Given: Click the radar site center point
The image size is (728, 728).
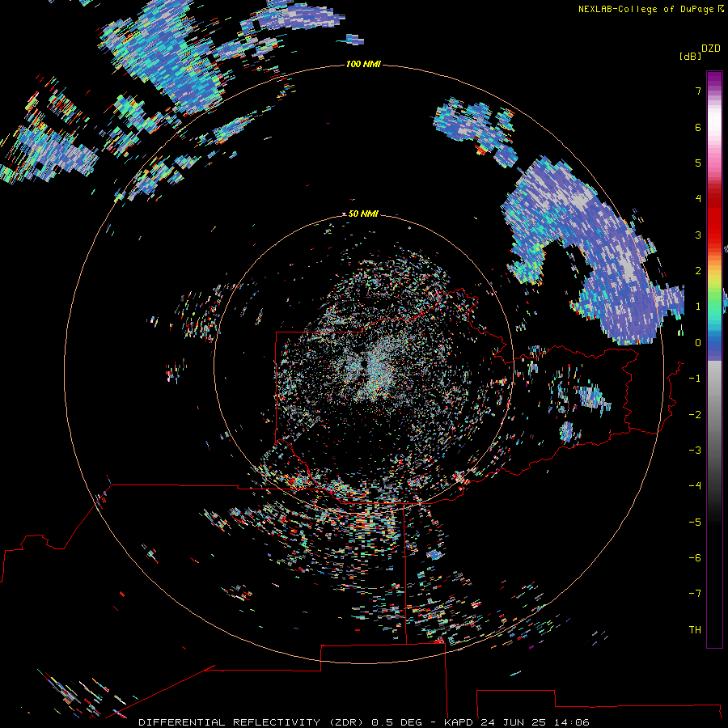Looking at the screenshot, I should [363, 365].
